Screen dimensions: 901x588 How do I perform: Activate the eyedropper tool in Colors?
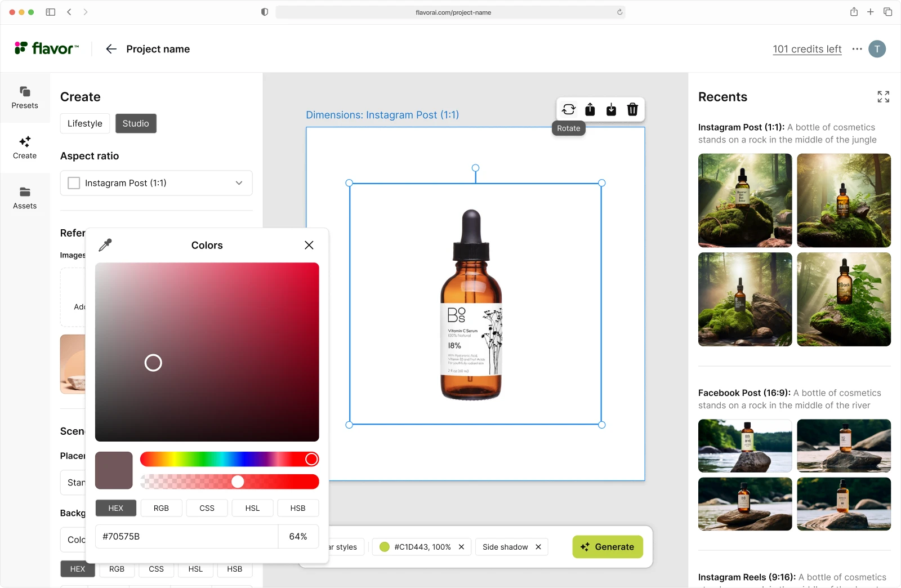105,245
